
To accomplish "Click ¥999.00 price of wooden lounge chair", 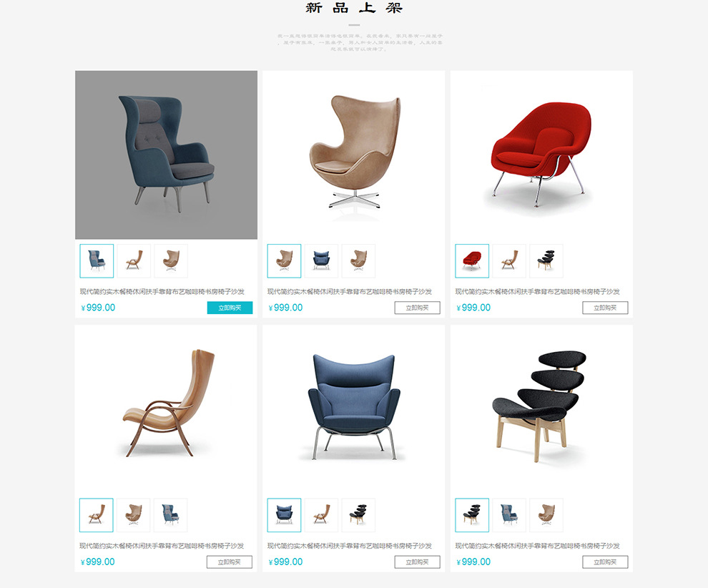I will tap(97, 562).
